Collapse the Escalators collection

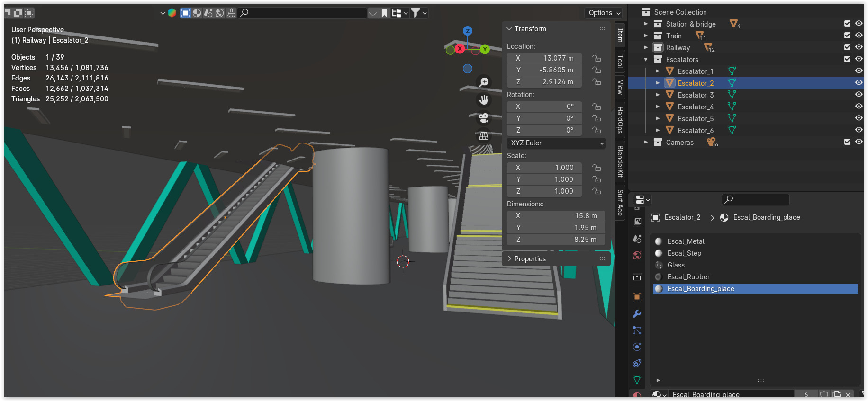(x=646, y=60)
